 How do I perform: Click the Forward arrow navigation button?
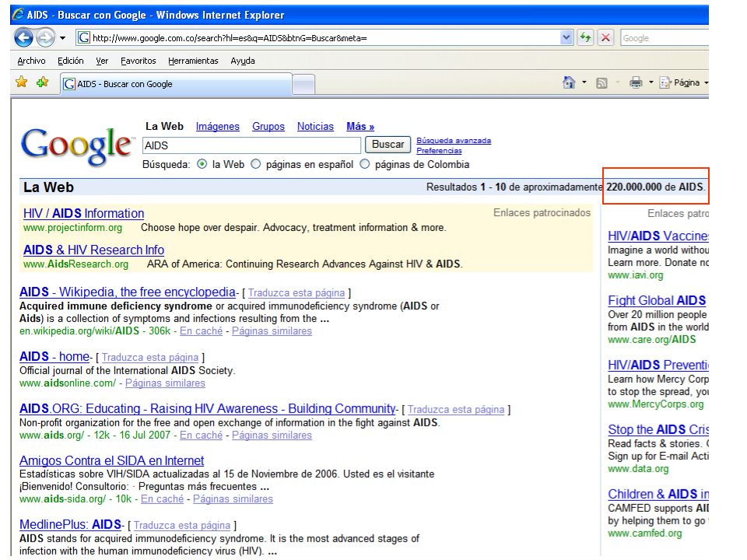pyautogui.click(x=45, y=37)
